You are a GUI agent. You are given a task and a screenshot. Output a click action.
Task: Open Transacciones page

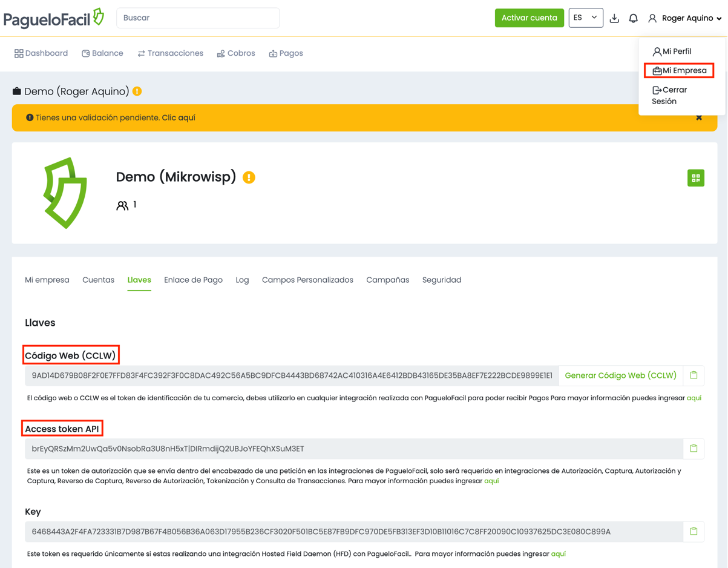coord(171,53)
